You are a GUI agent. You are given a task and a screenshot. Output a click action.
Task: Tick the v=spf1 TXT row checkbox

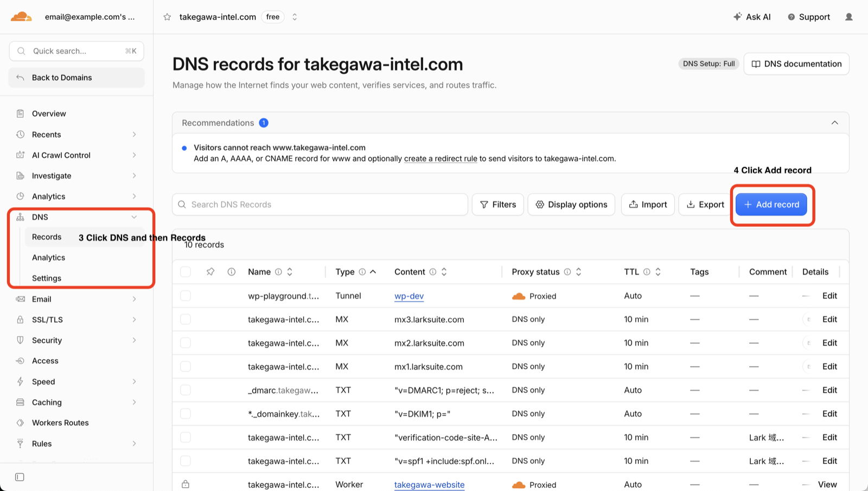[186, 461]
